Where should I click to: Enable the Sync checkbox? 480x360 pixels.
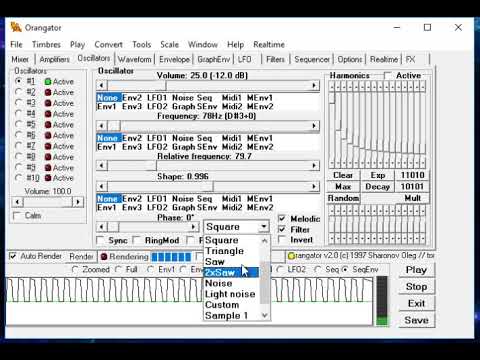(x=100, y=240)
